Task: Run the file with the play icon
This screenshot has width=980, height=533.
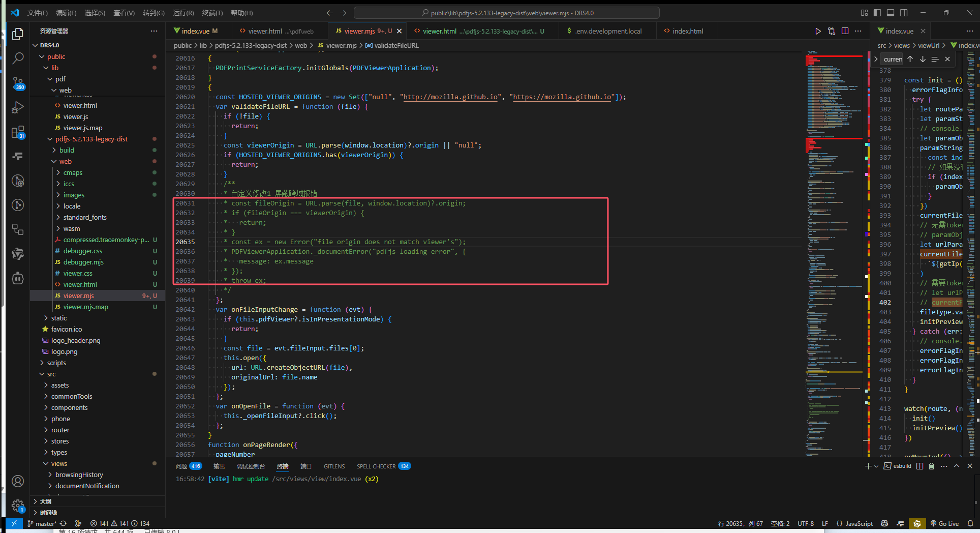Action: pyautogui.click(x=818, y=31)
